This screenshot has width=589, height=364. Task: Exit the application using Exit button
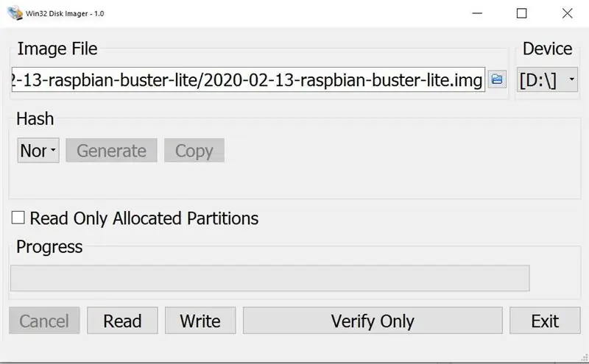(545, 321)
